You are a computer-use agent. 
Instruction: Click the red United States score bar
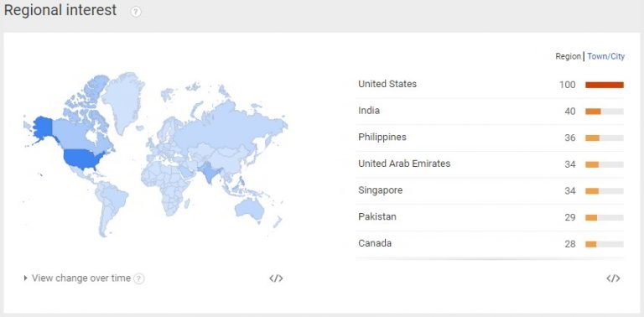(604, 85)
